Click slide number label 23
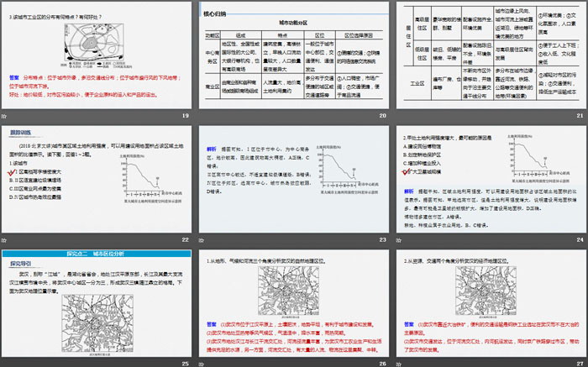 pos(382,239)
